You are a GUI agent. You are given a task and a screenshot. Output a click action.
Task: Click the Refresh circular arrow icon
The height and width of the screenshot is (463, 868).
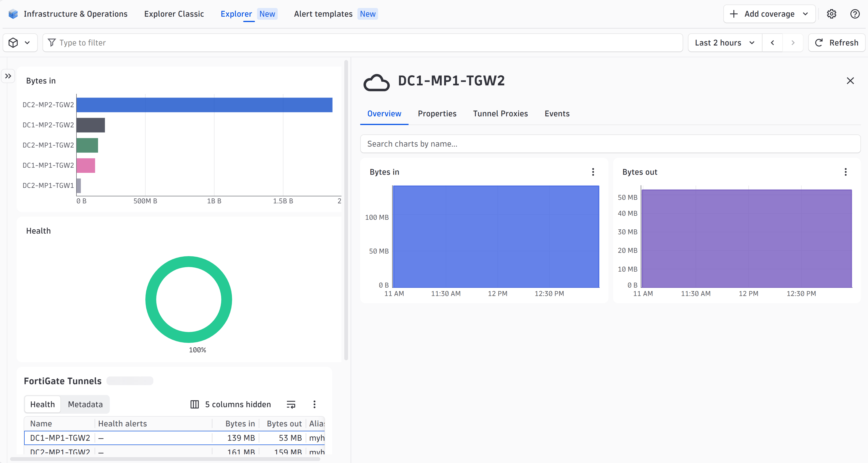819,43
